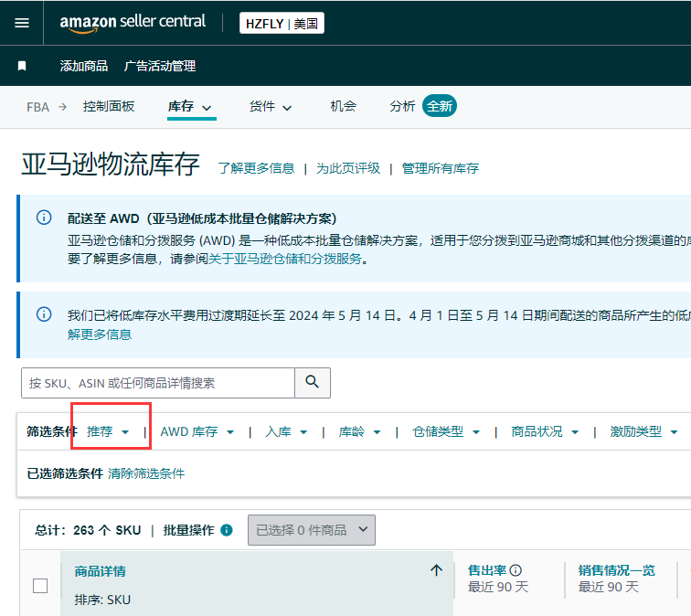Click the bookmark icon in the favorites bar
This screenshot has width=691, height=616.
22,66
